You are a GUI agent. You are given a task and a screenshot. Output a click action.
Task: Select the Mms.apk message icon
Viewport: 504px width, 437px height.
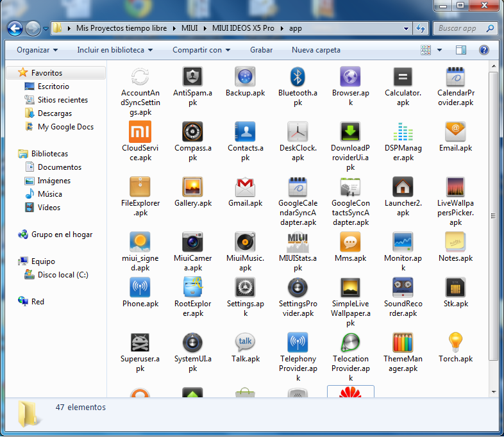(x=350, y=242)
